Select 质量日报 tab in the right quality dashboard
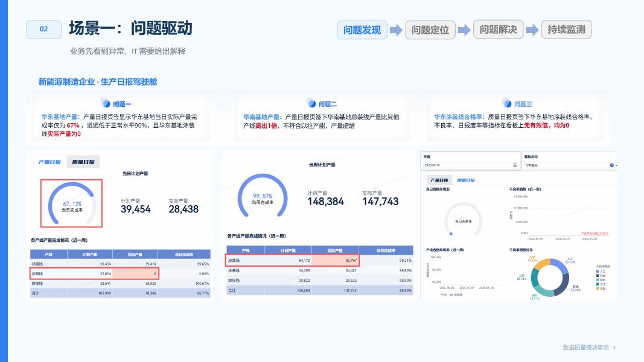 click(466, 180)
